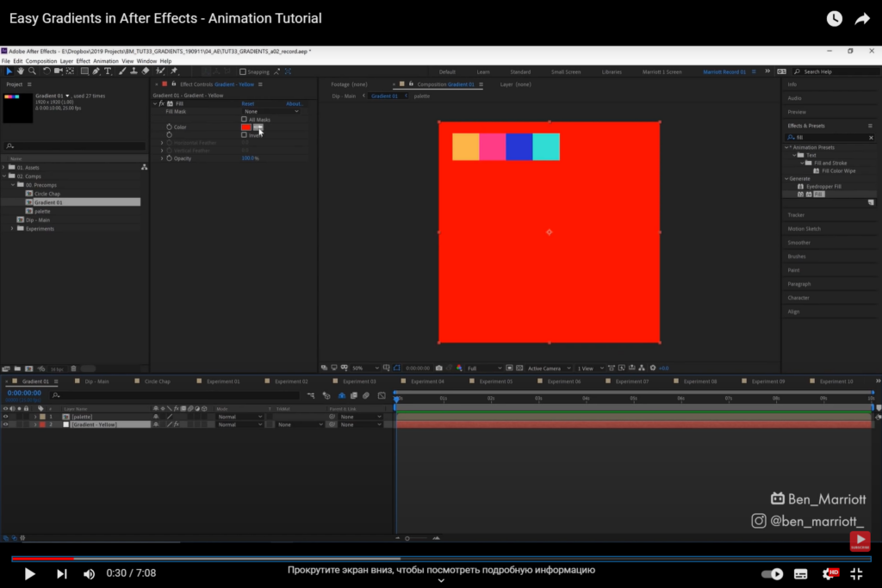Open the Active Camera dropdown
882x588 pixels.
coord(549,368)
